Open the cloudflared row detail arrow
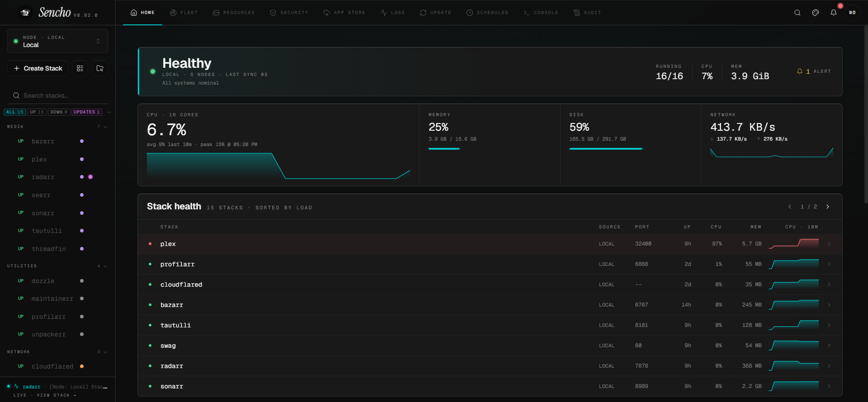This screenshot has height=402, width=868. [829, 284]
